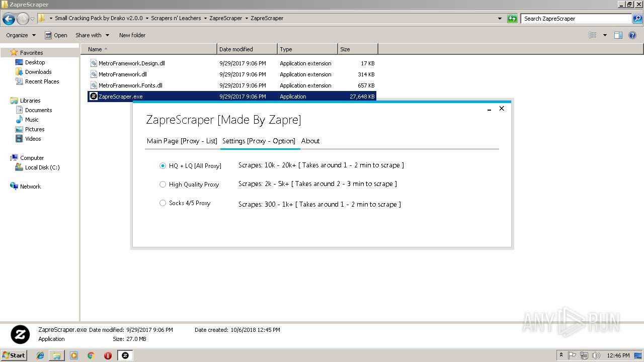Open recent locations dropdown beside nav arrows
Image resolution: width=644 pixels, height=362 pixels.
click(33, 19)
